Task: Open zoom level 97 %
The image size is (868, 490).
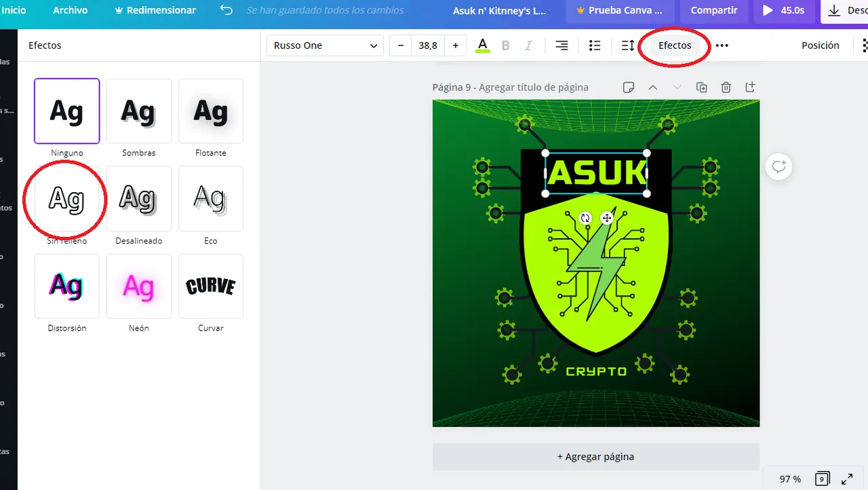Action: point(790,479)
